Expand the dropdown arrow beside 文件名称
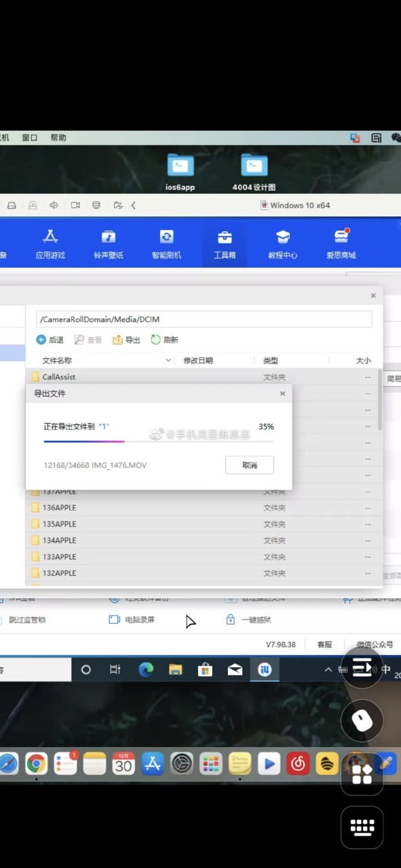Viewport: 401px width, 868px height. pos(169,361)
